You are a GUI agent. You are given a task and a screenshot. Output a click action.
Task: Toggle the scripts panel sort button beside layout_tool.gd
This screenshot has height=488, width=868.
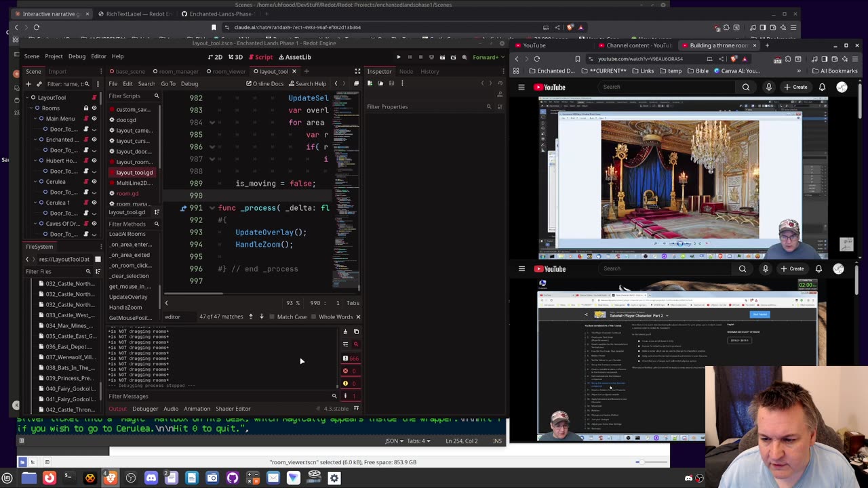(x=157, y=211)
